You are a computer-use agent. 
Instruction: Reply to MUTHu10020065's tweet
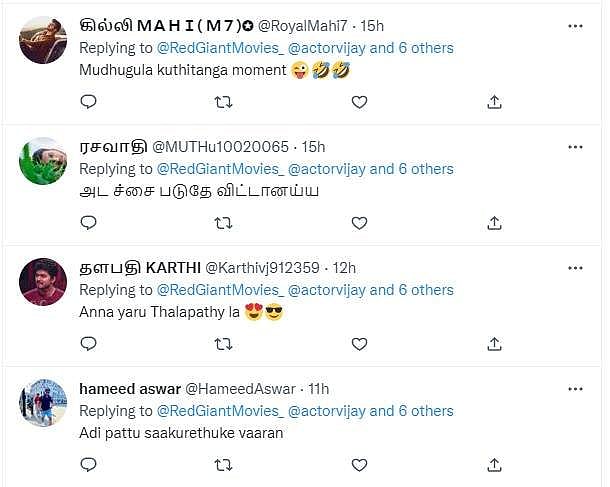(88, 222)
